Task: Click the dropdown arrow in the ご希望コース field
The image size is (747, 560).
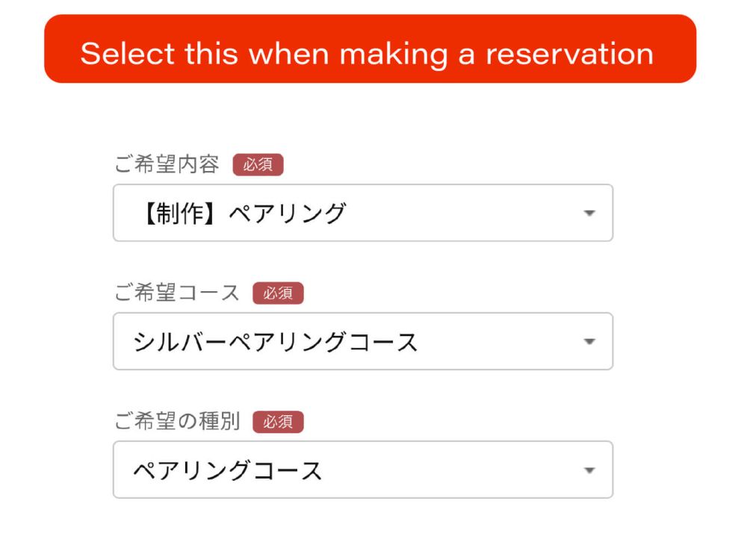Action: (589, 341)
